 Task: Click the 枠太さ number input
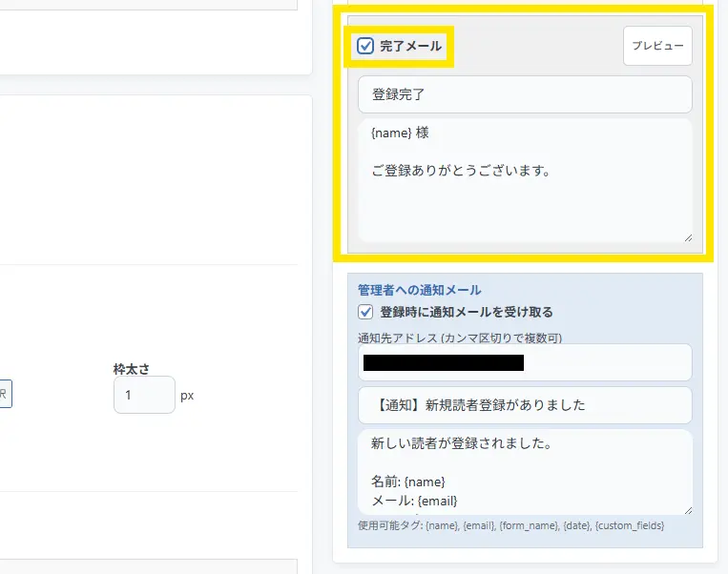(143, 395)
